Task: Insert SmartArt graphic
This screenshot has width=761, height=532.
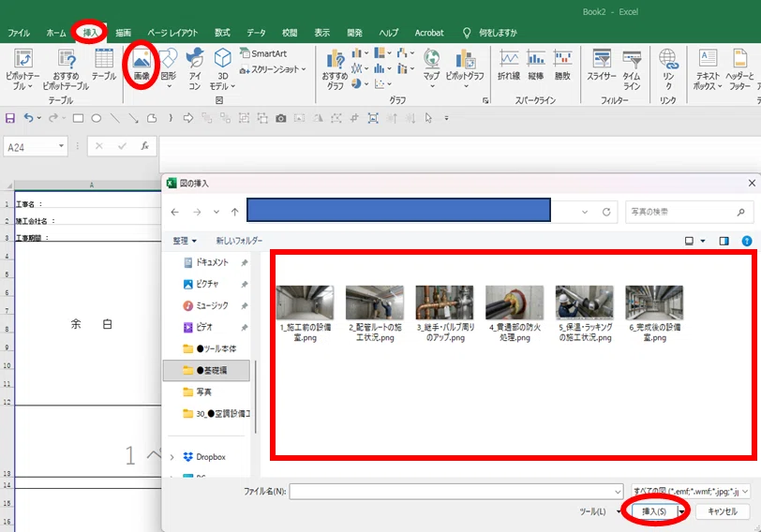Action: (263, 53)
